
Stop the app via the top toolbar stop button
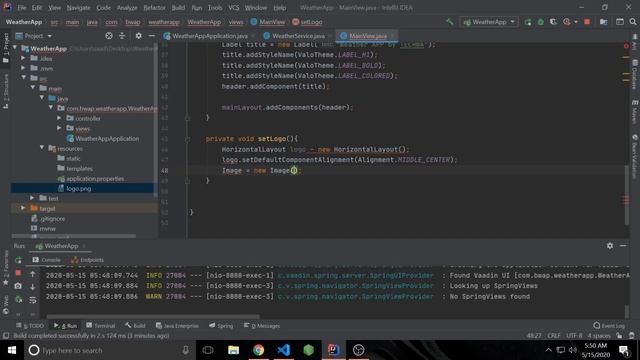pyautogui.click(x=587, y=22)
